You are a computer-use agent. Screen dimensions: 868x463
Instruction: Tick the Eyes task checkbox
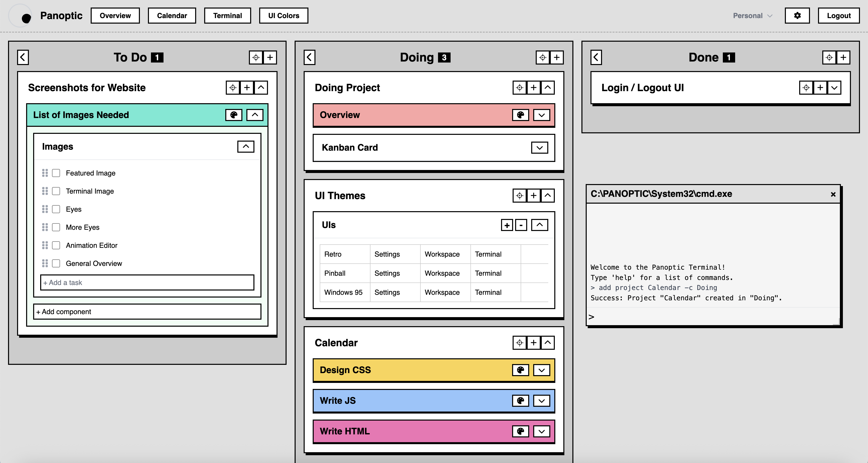[56, 209]
